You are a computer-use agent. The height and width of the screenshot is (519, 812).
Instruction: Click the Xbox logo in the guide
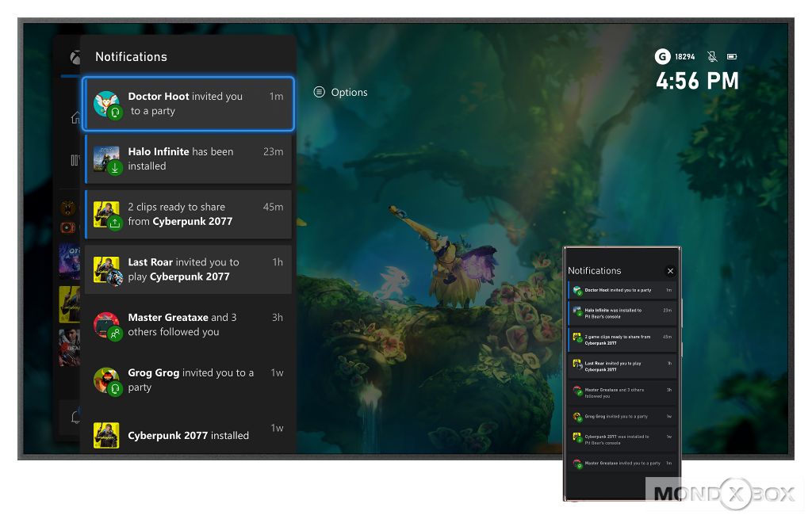point(74,58)
